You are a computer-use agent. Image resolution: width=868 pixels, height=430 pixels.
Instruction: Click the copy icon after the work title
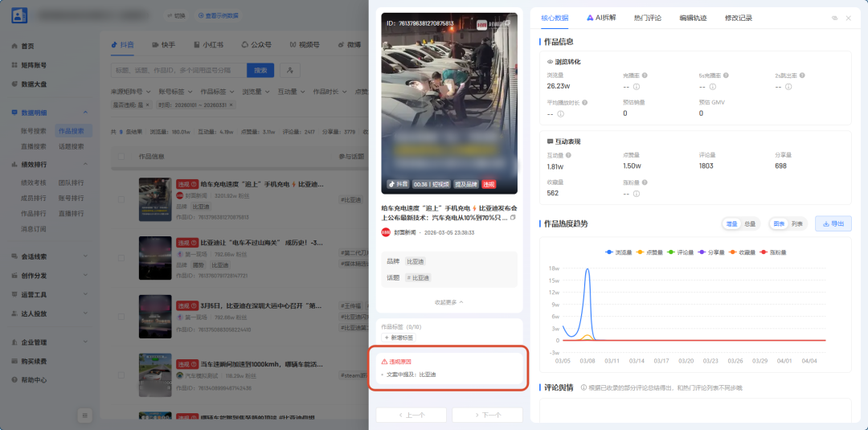coord(513,218)
